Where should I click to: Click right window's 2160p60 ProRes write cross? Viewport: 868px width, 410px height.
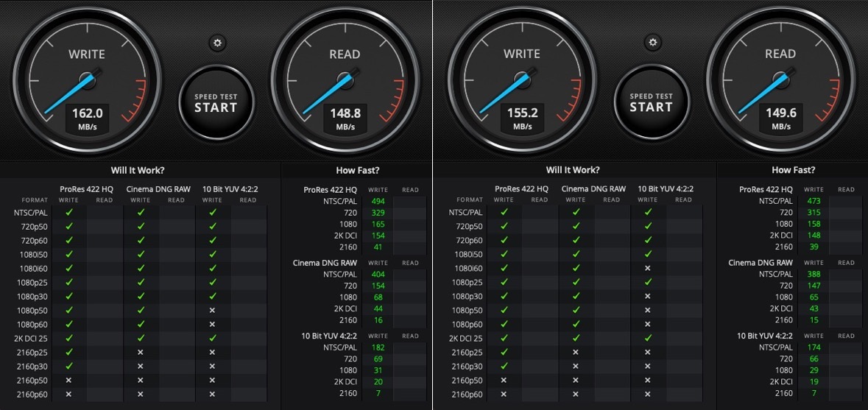tap(504, 395)
